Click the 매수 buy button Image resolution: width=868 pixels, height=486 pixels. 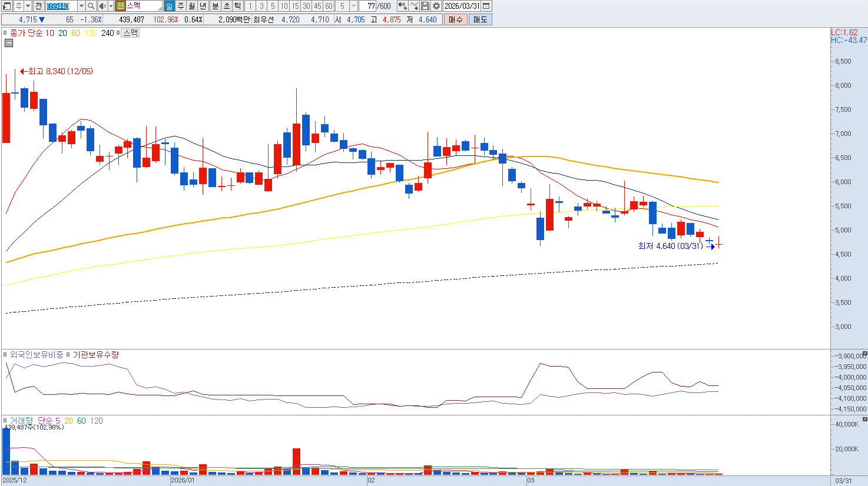(456, 19)
